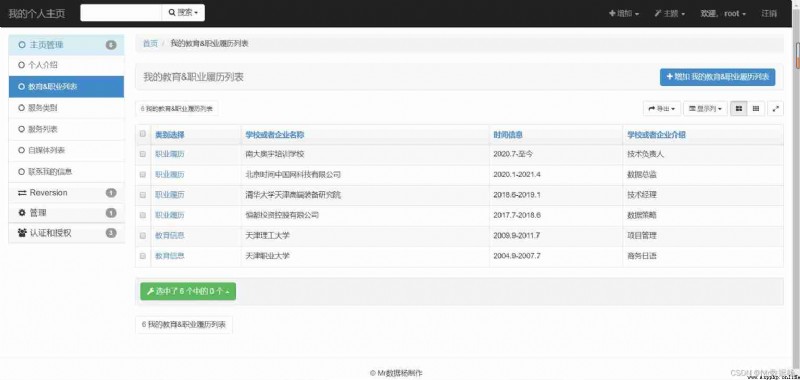Check the box for 天津理工大学 row

(143, 236)
